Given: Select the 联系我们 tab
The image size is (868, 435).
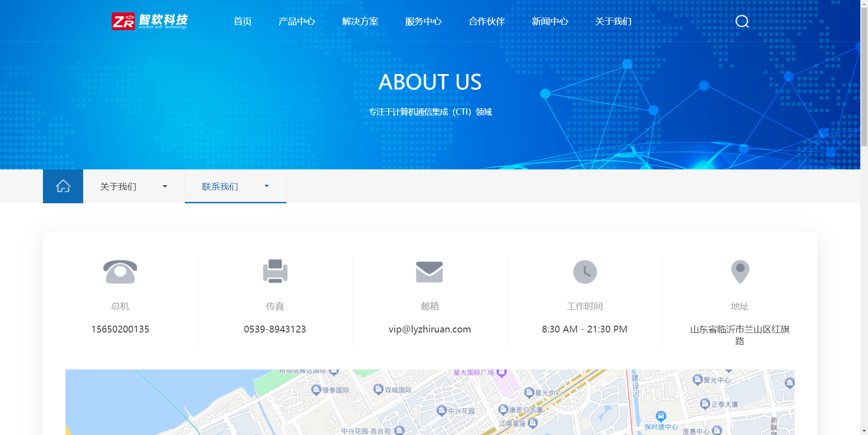Looking at the screenshot, I should point(220,186).
